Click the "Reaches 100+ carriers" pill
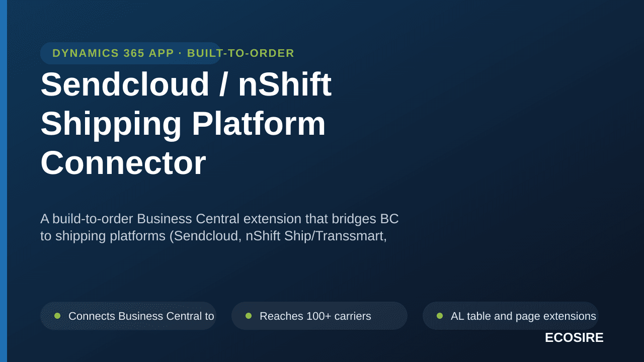This screenshot has height=362, width=644. click(319, 316)
